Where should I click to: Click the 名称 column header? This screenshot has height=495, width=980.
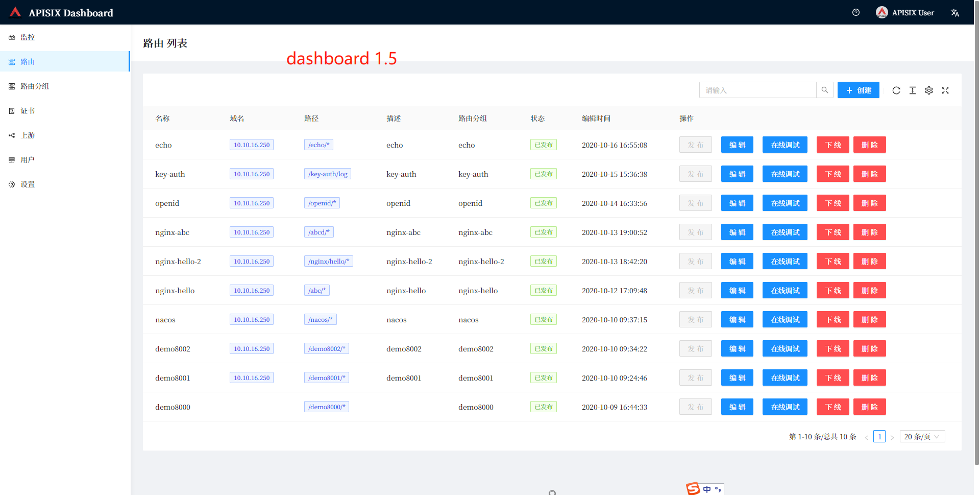pyautogui.click(x=162, y=118)
